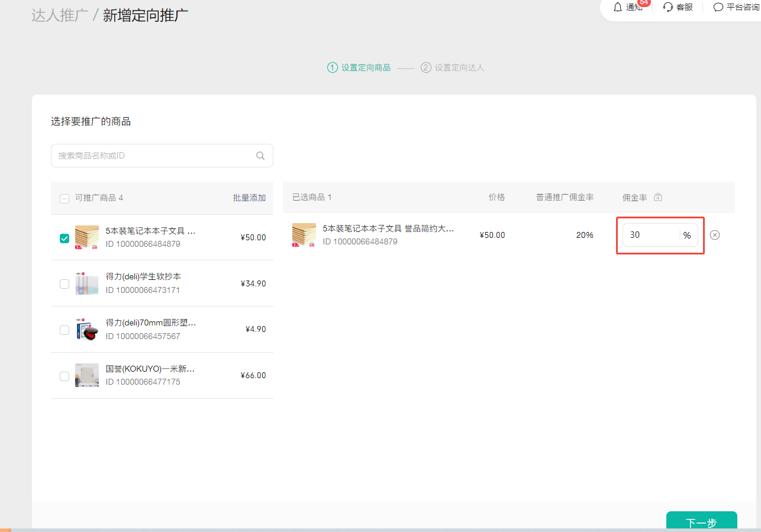Click the 得力 soft notebook thumbnail

[87, 283]
